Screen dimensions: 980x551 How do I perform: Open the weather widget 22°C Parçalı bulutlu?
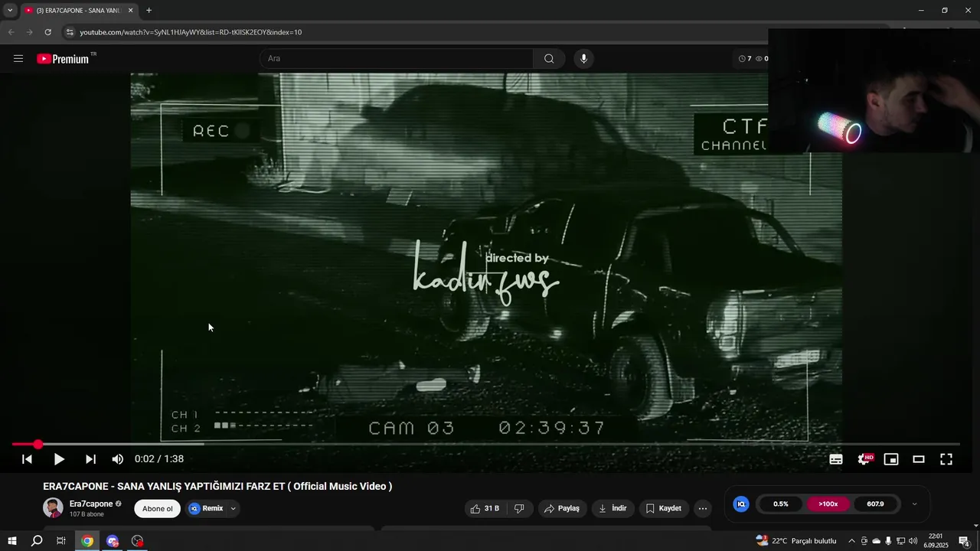(x=795, y=541)
